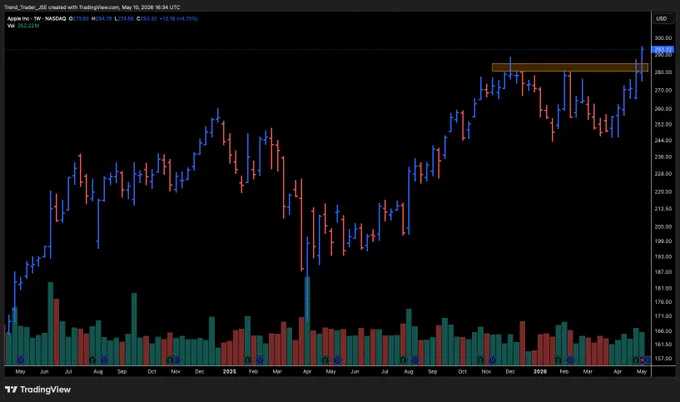Click the February 2026 earnings marker
The height and width of the screenshot is (402, 680).
558,360
